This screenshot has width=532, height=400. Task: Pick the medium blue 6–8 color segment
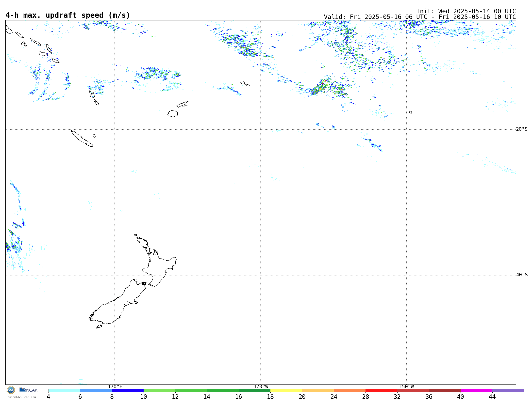click(x=96, y=390)
